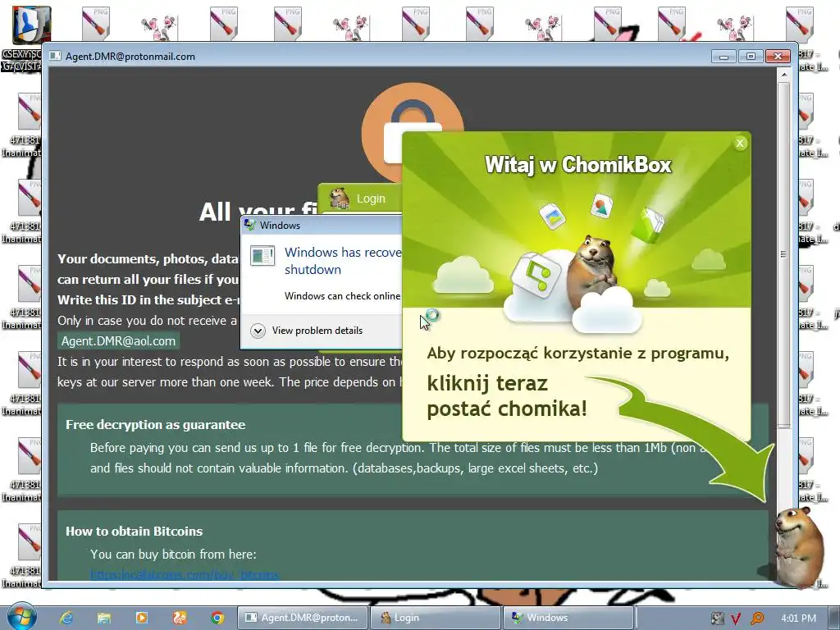This screenshot has height=630, width=840.
Task: Open the 4:01 PM taskbar clock
Action: 798,619
